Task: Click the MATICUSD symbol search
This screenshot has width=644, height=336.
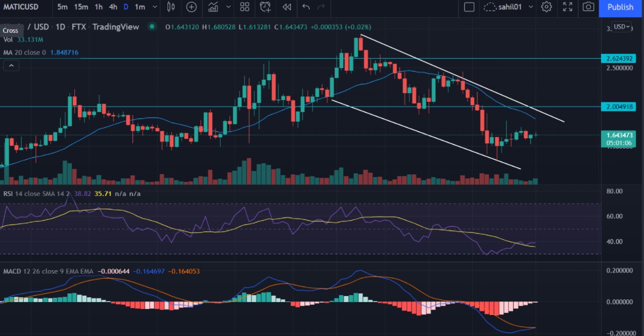Action: point(23,7)
